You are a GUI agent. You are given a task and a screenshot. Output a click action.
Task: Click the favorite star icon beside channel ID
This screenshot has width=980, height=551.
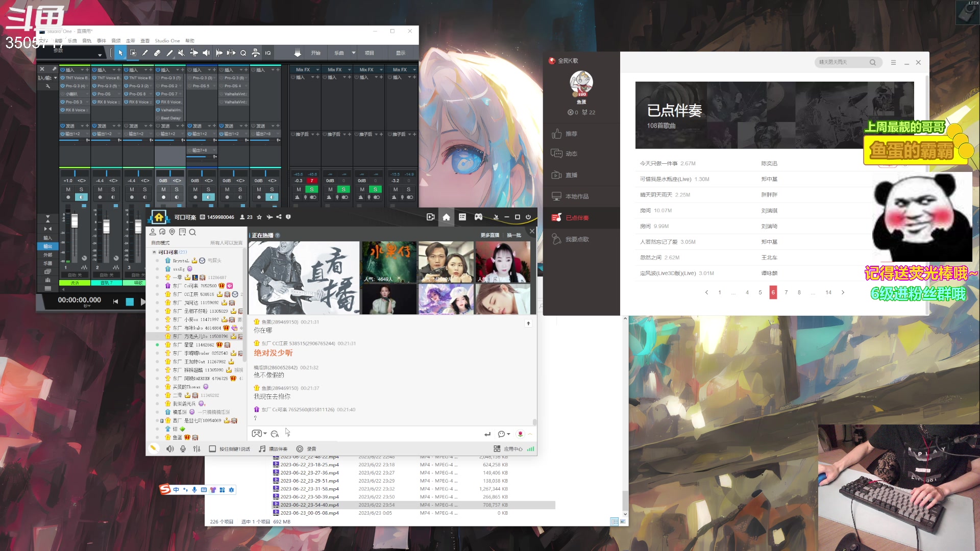pos(259,217)
